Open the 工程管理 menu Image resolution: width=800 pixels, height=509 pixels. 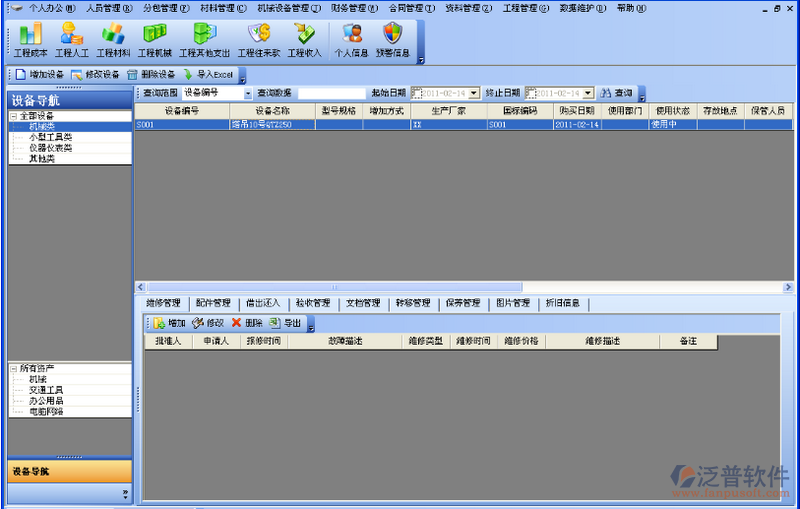point(526,8)
